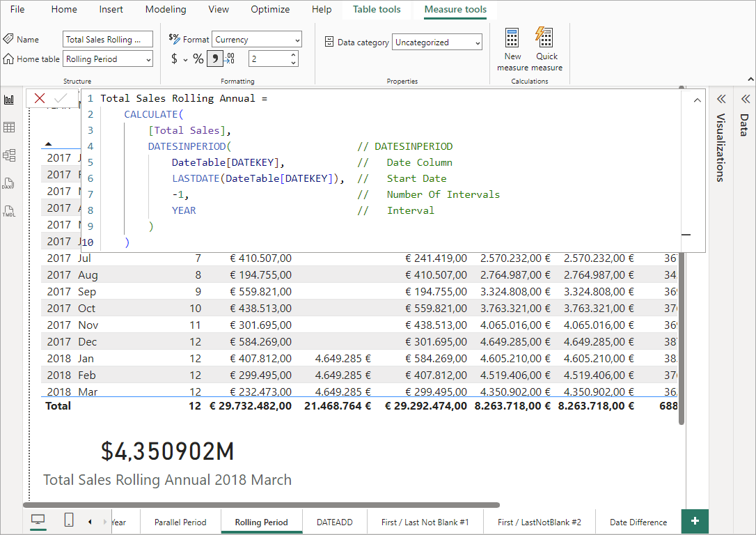Viewport: 756px width, 535px height.
Task: Click the table vertical scrollbar
Action: (682, 338)
